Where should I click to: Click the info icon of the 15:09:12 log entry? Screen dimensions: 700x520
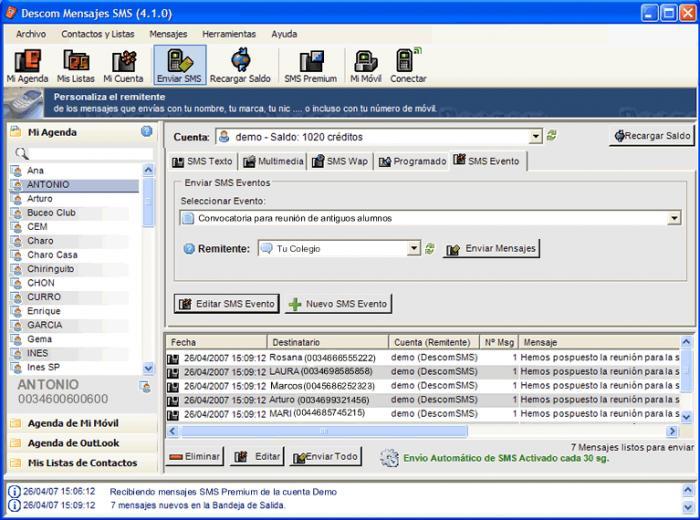point(14,505)
